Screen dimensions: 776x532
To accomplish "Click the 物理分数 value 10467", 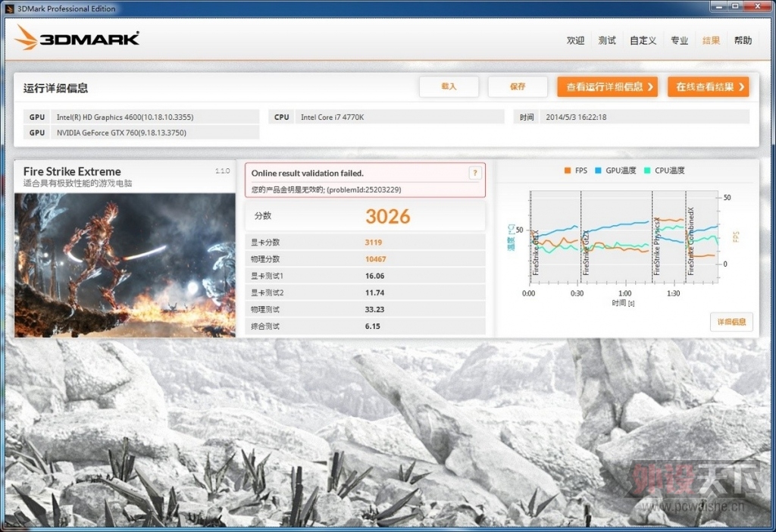I will pyautogui.click(x=376, y=259).
